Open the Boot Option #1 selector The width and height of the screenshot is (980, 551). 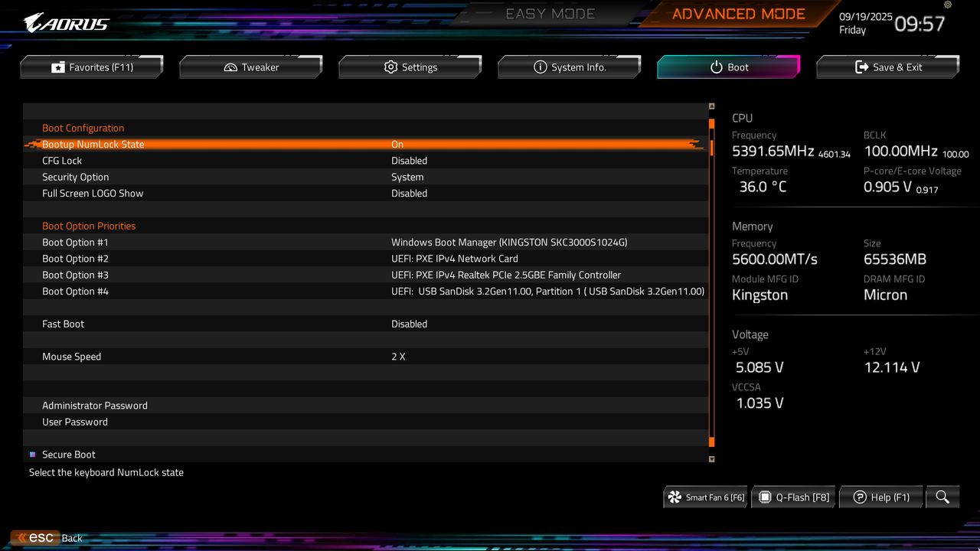(x=509, y=242)
